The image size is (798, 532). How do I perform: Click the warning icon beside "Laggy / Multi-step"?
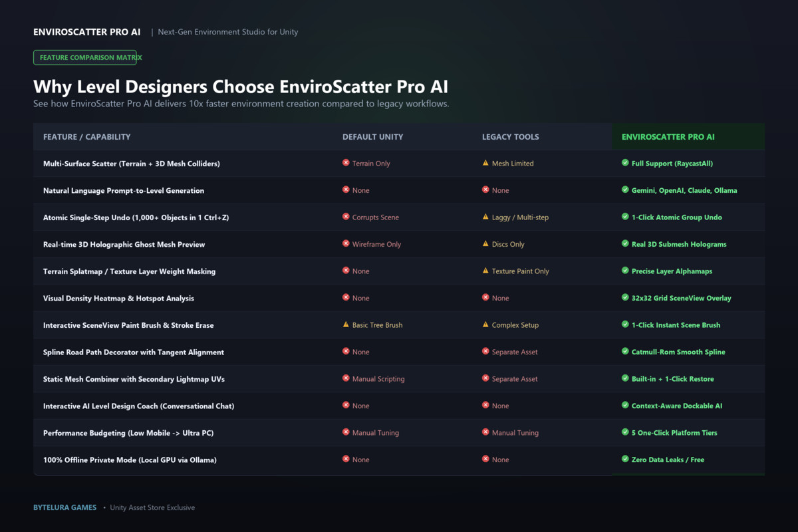point(485,217)
